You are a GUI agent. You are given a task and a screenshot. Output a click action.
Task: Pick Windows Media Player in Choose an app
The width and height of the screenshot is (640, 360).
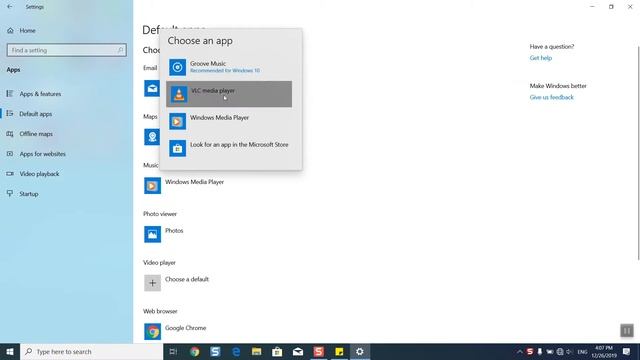pyautogui.click(x=229, y=121)
